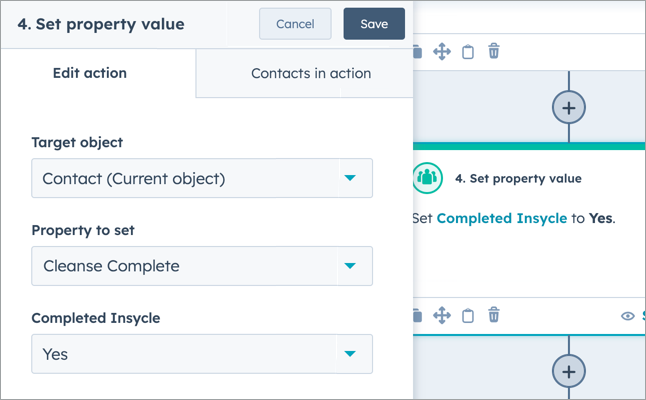Screen dimensions: 646x400
Task: Click the move icon in lower action toolbar
Action: coord(442,316)
